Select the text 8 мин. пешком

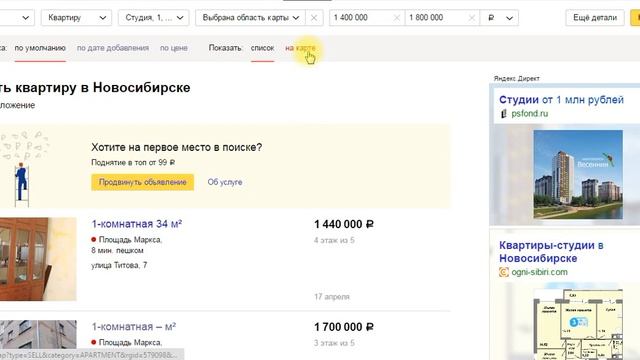pos(118,250)
